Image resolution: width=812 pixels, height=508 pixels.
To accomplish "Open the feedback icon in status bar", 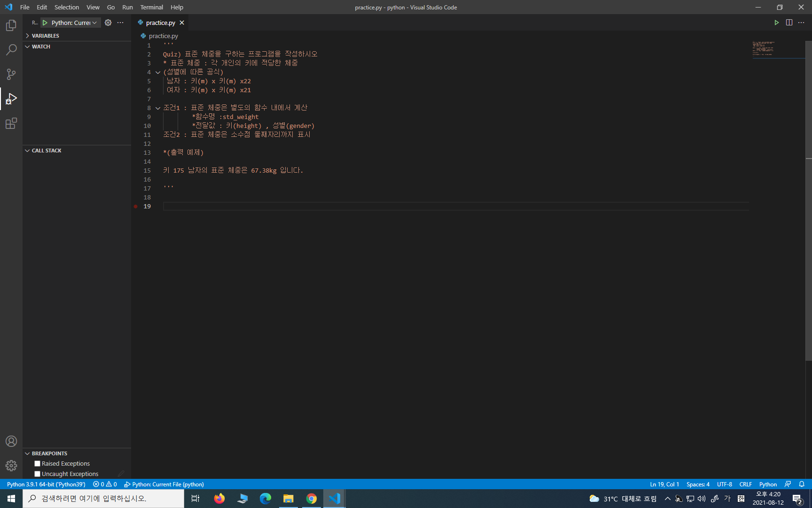I will [x=788, y=484].
